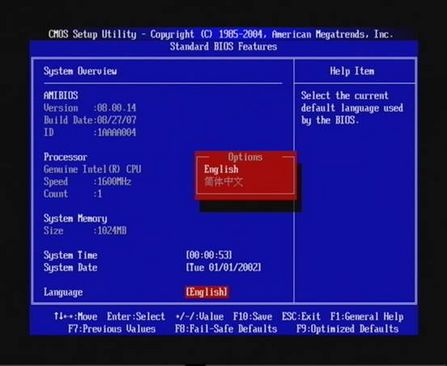Click the Options popup title
This screenshot has height=366, width=447.
245,157
